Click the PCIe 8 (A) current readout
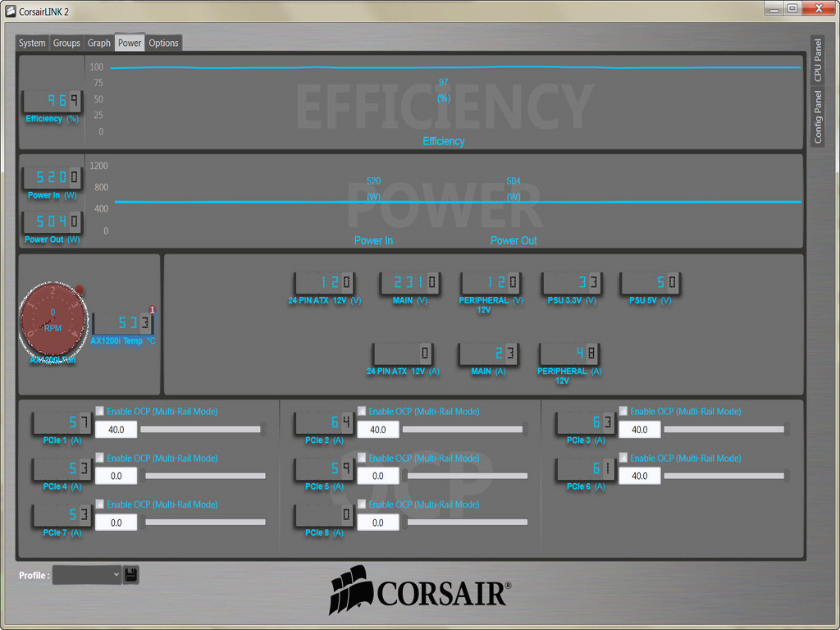This screenshot has width=840, height=630. 324,515
